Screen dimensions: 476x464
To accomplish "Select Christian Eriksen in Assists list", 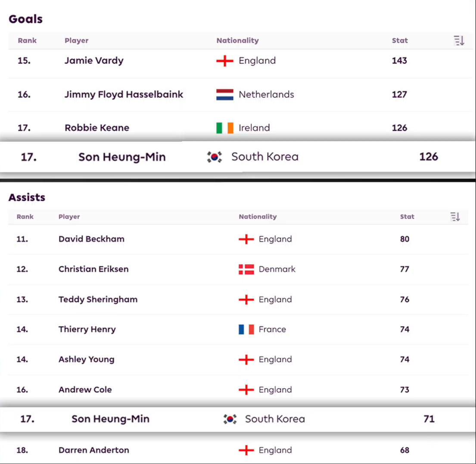I will [93, 269].
